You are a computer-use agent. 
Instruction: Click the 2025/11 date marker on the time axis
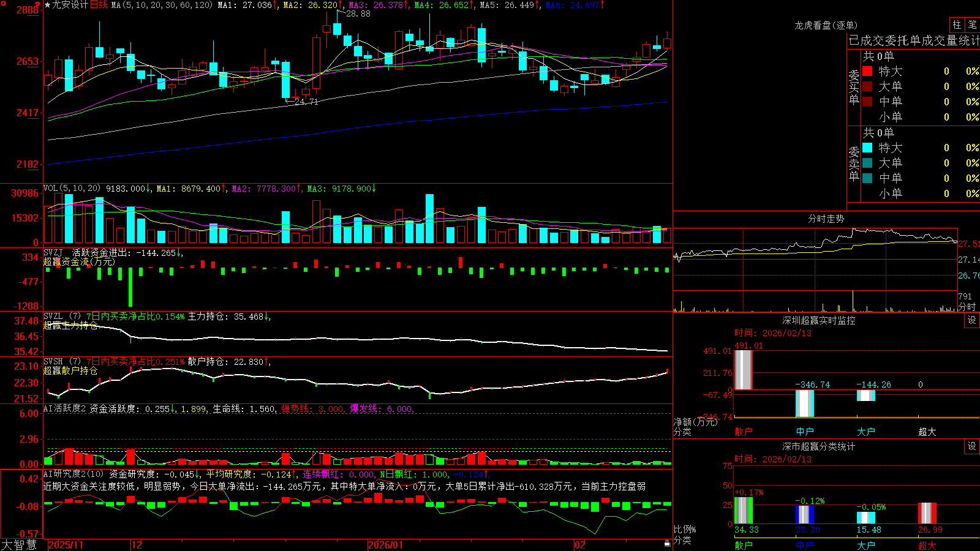coord(66,545)
